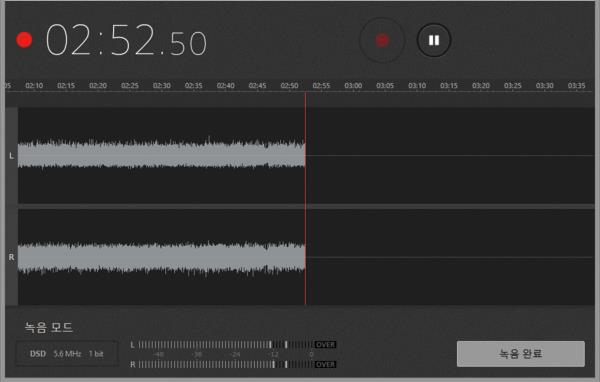Click the 녹음 모드 heading label
Viewport: 600px width, 382px height.
[x=49, y=328]
